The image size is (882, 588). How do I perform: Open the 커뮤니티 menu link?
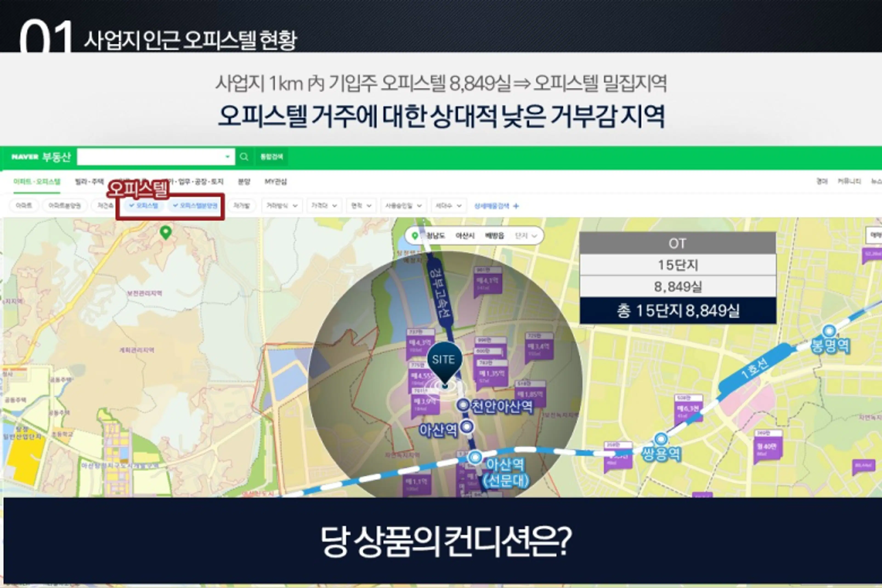849,181
